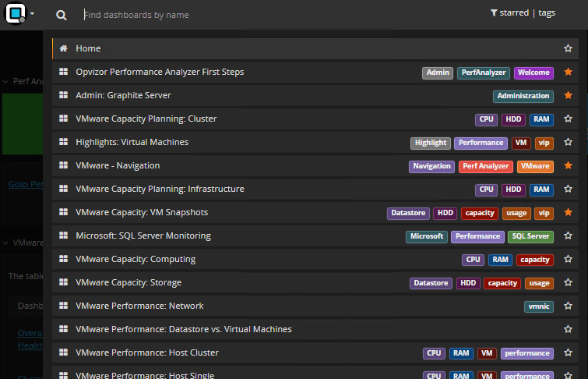588x379 pixels.
Task: Collapse the Perf Analyzer row chevron
Action: coord(5,81)
